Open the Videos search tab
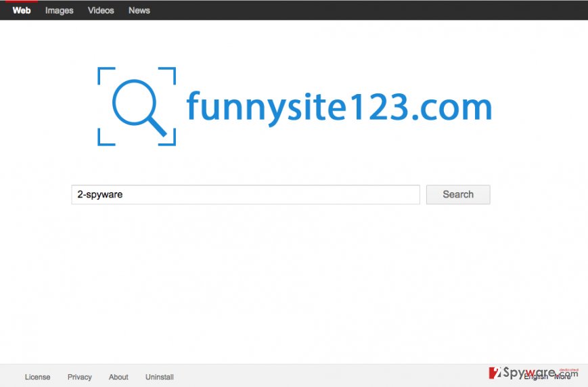 click(x=101, y=11)
